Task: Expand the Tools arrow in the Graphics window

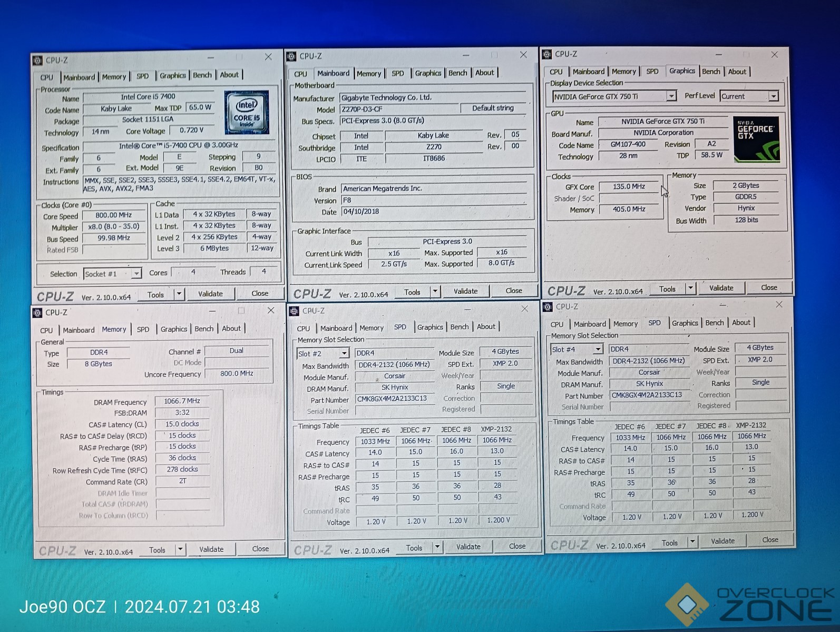Action: pyautogui.click(x=691, y=288)
